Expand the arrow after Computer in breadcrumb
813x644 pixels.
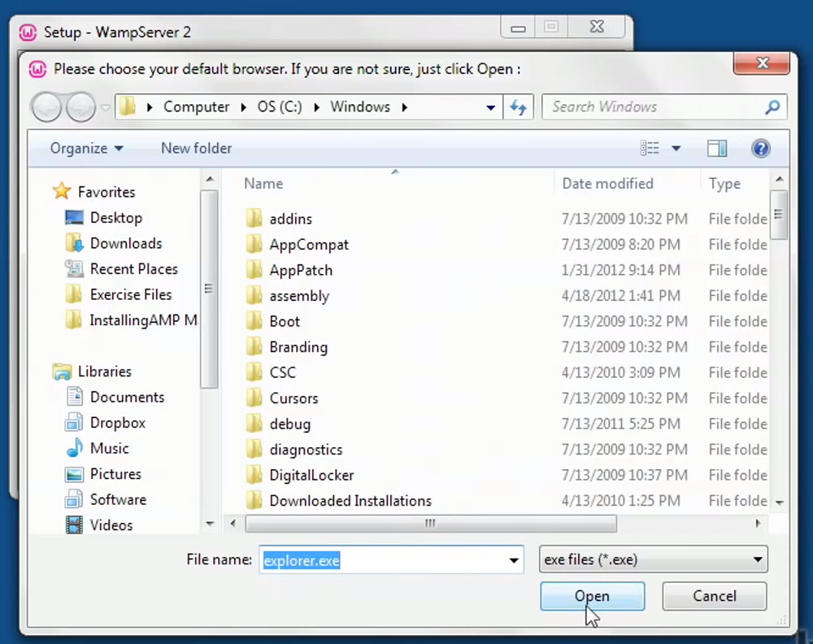click(x=243, y=107)
